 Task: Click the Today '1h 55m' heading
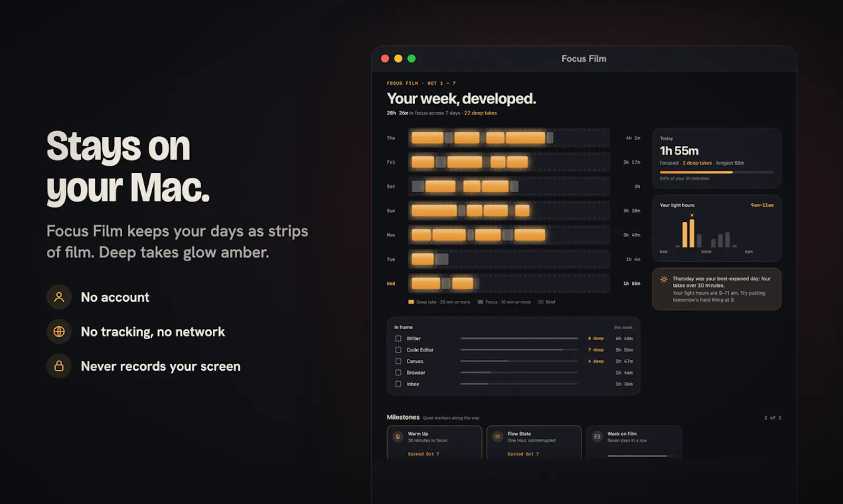click(679, 151)
